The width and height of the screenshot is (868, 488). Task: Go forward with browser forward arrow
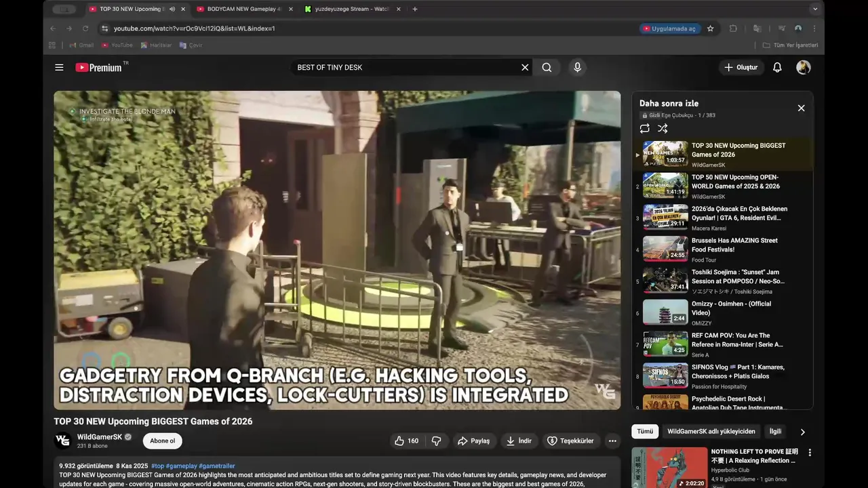click(69, 28)
